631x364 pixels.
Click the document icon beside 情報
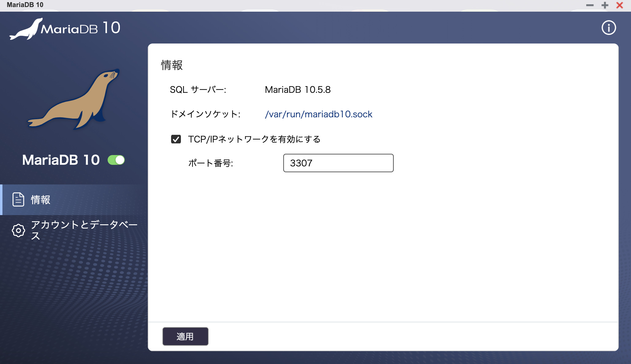[x=18, y=200]
